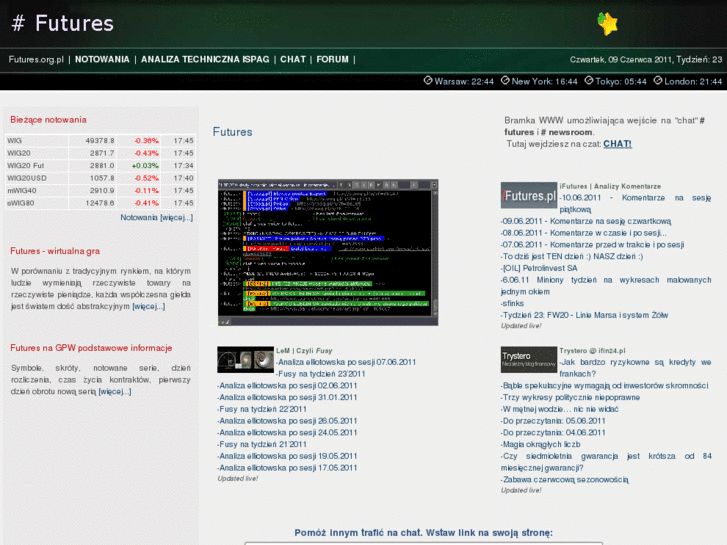Click the +0.03% change value
The width and height of the screenshot is (727, 545).
pos(145,166)
